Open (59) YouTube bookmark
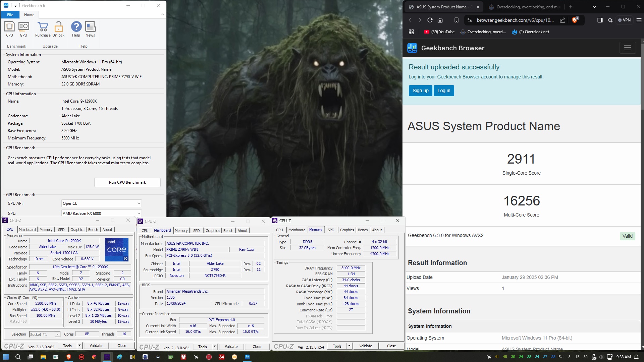The image size is (644, 362). pos(439,32)
